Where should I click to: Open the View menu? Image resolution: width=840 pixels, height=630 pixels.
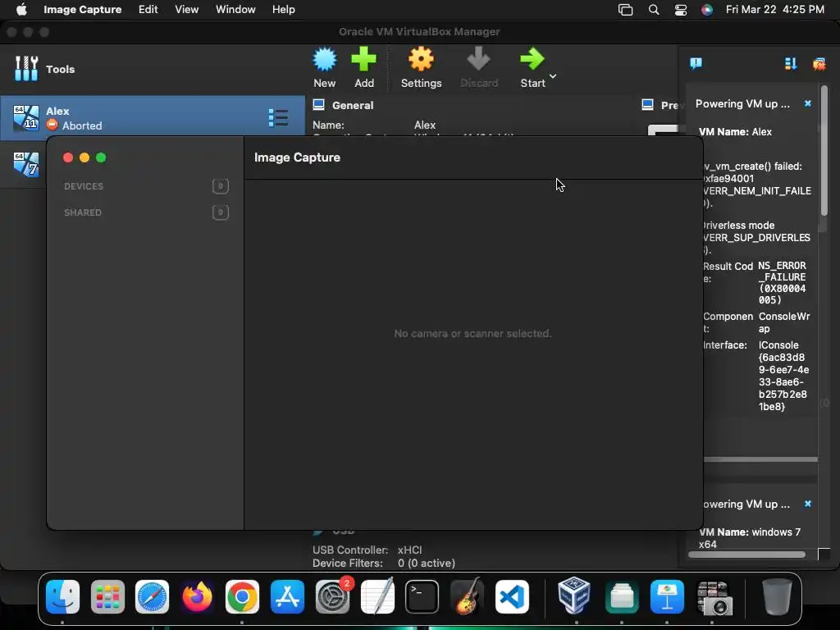186,9
